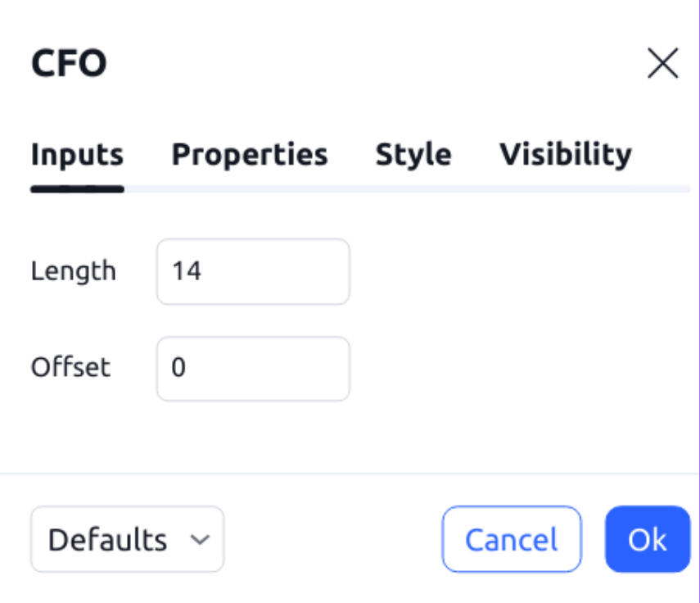The image size is (700, 603).
Task: Confirm settings with the Ok button
Action: (x=648, y=538)
